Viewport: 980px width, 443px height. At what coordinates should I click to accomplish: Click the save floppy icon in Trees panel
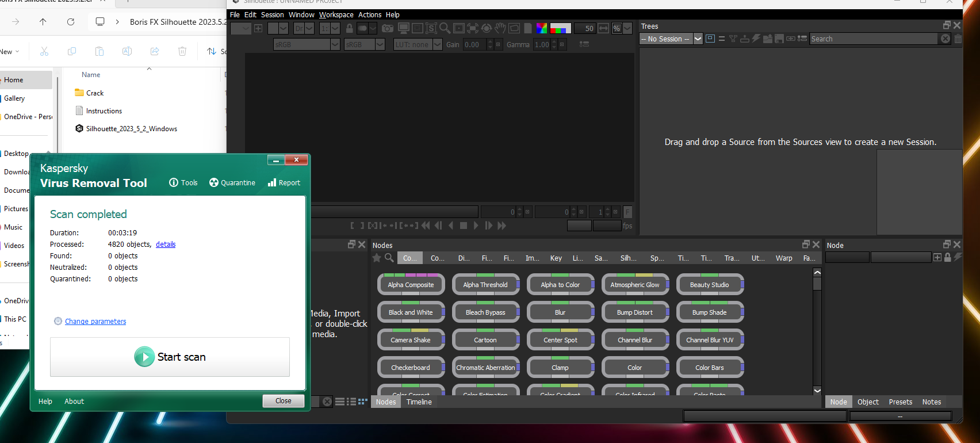pos(779,39)
